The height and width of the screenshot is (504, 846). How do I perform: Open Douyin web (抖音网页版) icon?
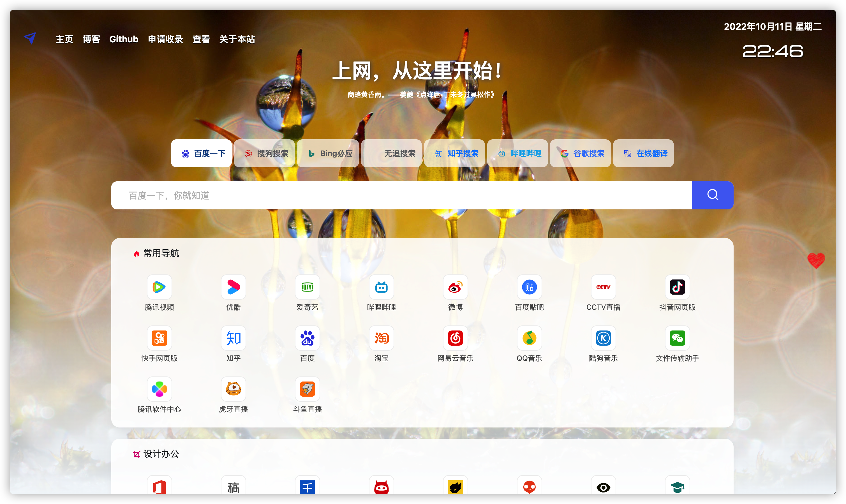click(677, 287)
